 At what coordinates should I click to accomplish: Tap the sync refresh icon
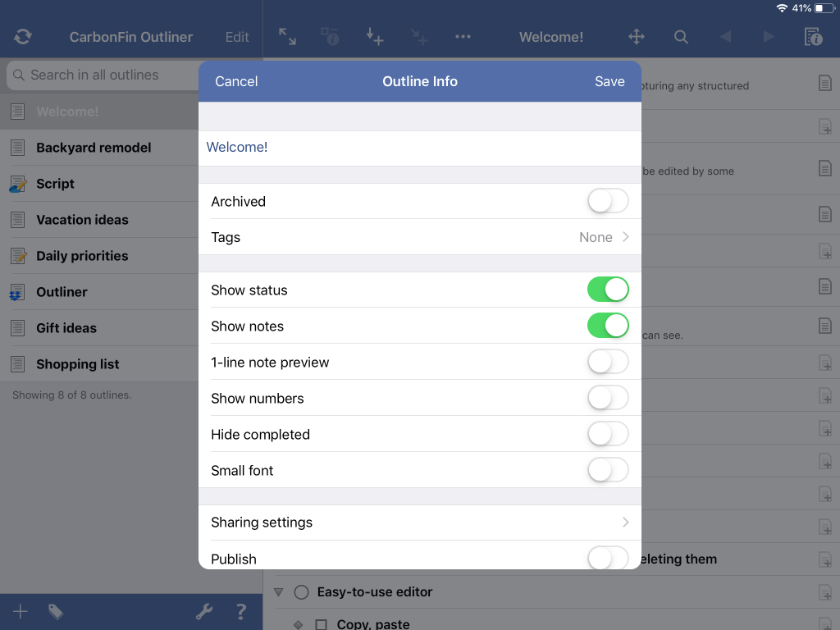coord(22,36)
